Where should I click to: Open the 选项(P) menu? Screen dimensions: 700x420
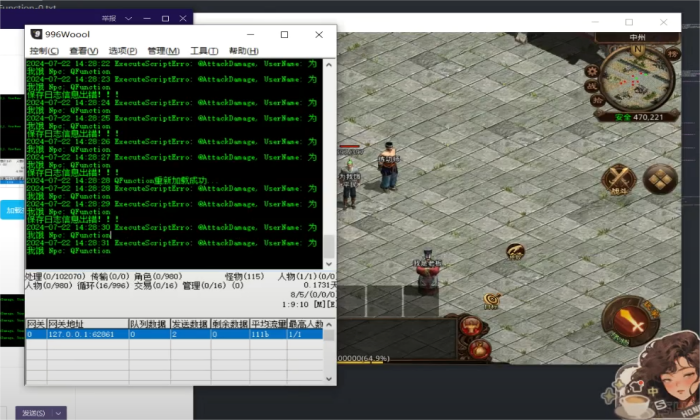123,51
